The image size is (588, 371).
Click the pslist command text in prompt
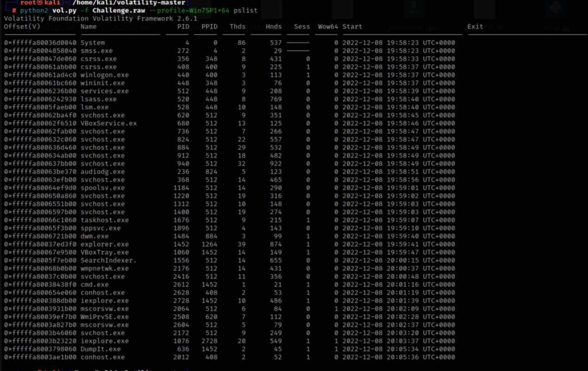[245, 10]
